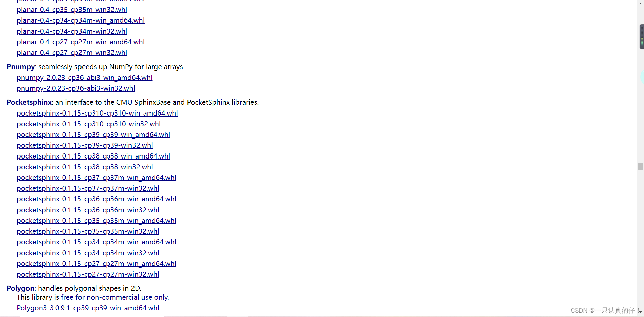Image resolution: width=644 pixels, height=317 pixels.
Task: Select pocketsphinx cp37m win32 wheel
Action: [x=88, y=188]
